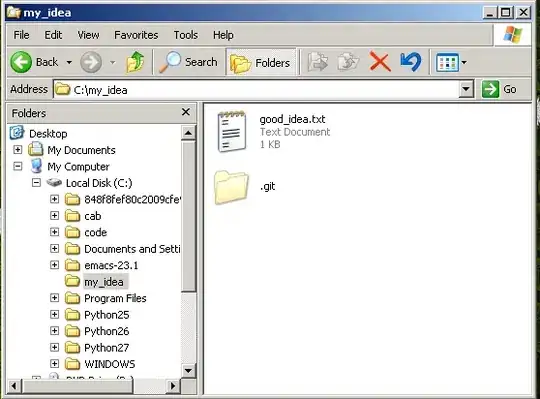Select Local Disk (C:) drive icon

54,182
